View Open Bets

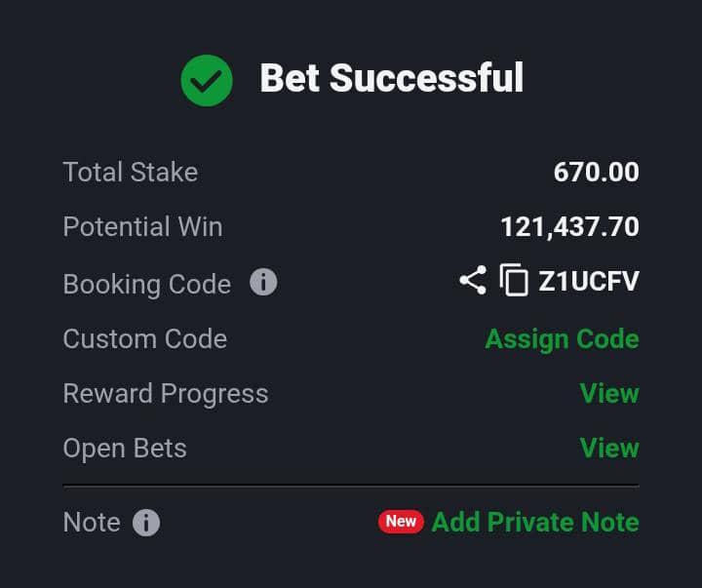tap(609, 449)
